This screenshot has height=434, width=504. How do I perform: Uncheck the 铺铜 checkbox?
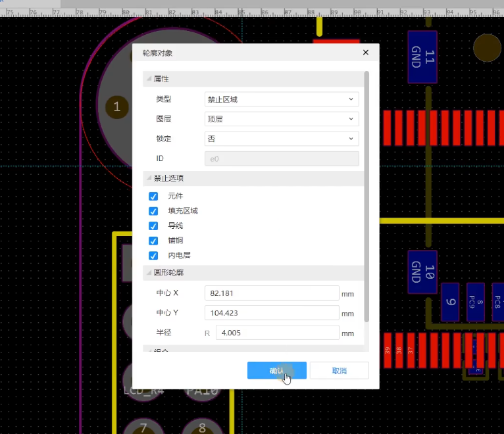tap(153, 241)
